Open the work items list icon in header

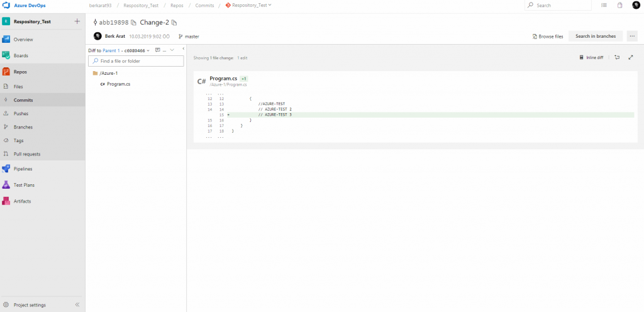click(x=604, y=5)
